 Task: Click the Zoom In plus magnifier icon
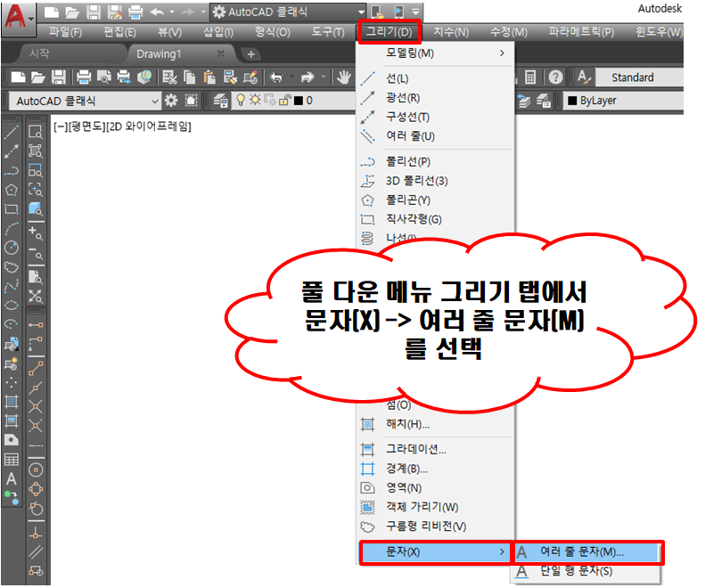pyautogui.click(x=36, y=233)
